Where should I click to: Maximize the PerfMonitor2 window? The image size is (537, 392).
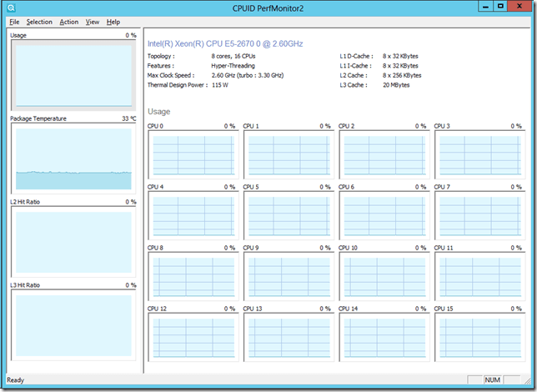point(500,6)
